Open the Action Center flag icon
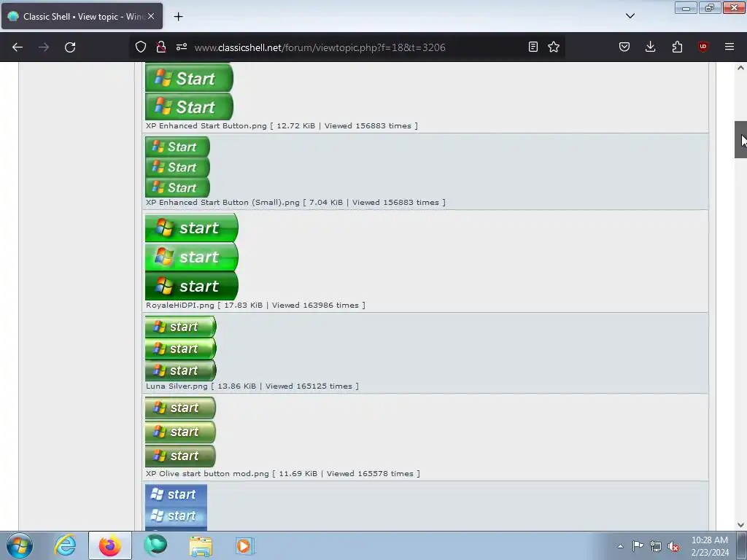Image resolution: width=747 pixels, height=560 pixels. pyautogui.click(x=638, y=546)
